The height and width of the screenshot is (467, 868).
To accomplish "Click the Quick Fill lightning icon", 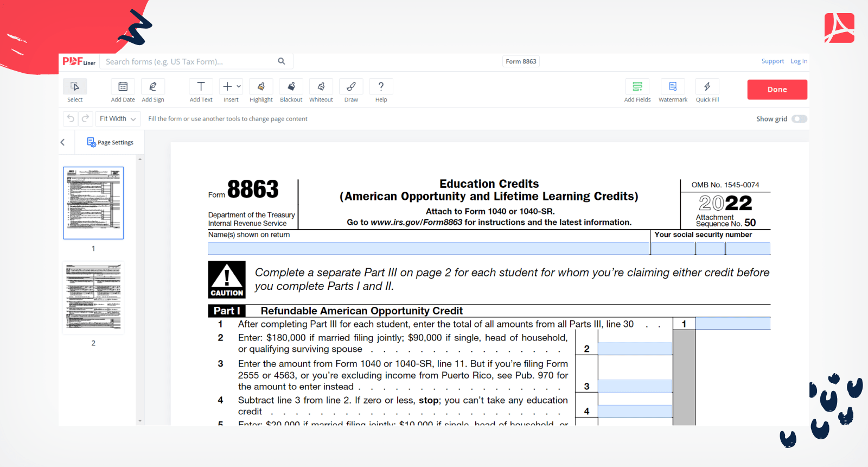I will (707, 87).
